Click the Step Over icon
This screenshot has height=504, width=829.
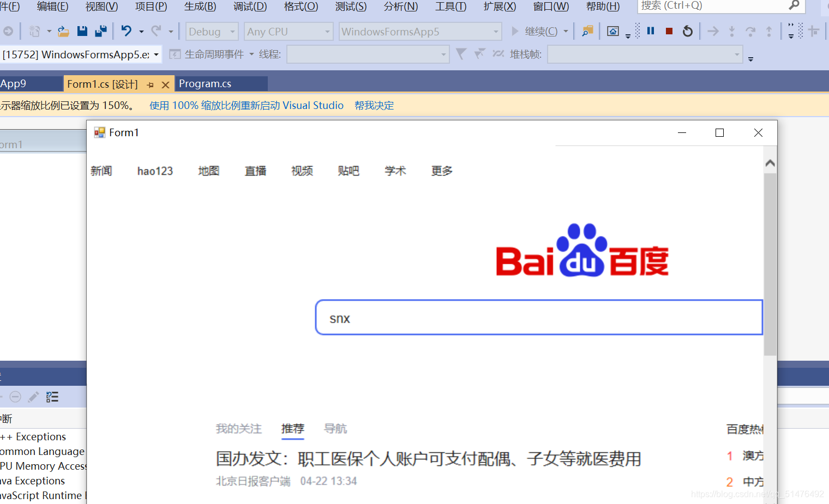[x=750, y=31]
